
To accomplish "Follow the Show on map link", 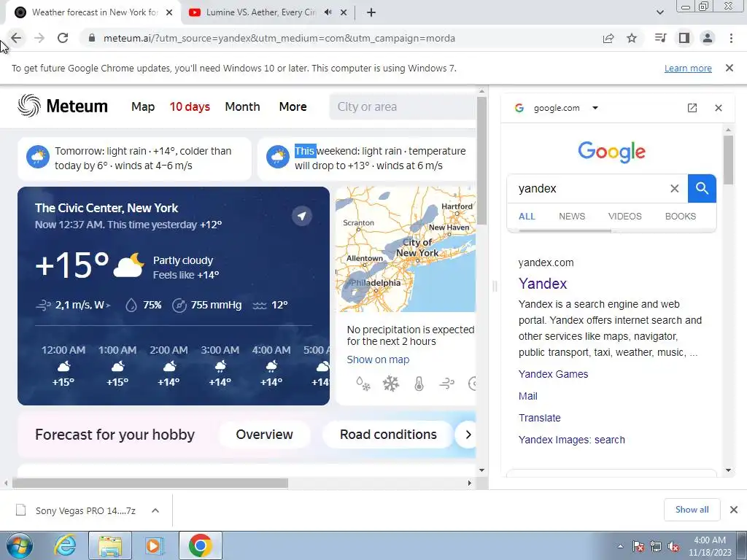I will pos(378,359).
